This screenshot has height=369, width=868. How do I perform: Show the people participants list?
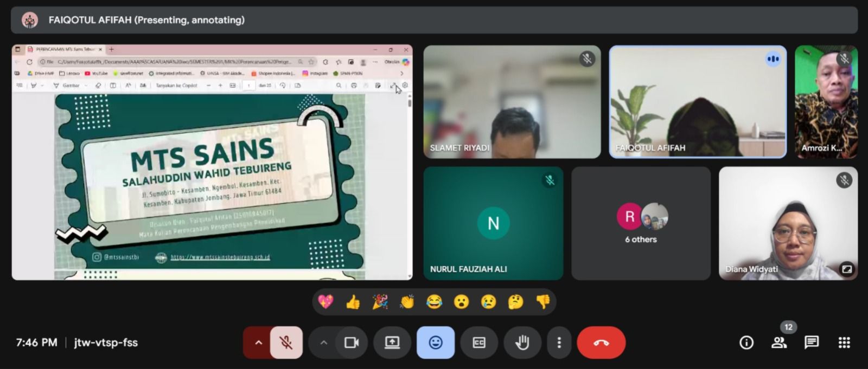pos(779,342)
